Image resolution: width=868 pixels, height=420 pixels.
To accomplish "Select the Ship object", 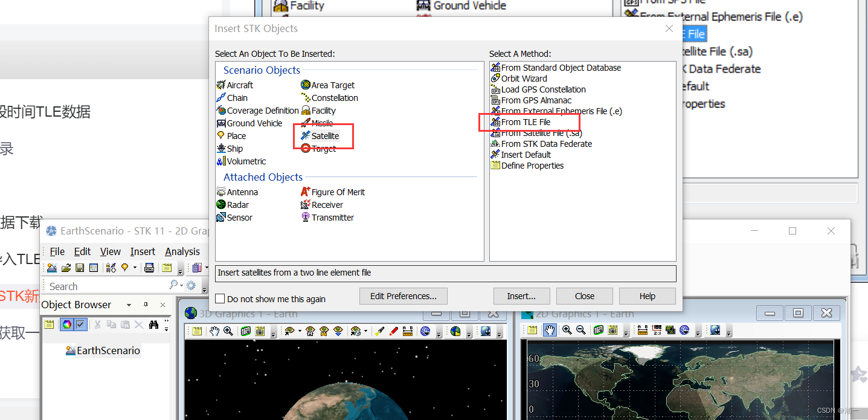I will pyautogui.click(x=230, y=149).
